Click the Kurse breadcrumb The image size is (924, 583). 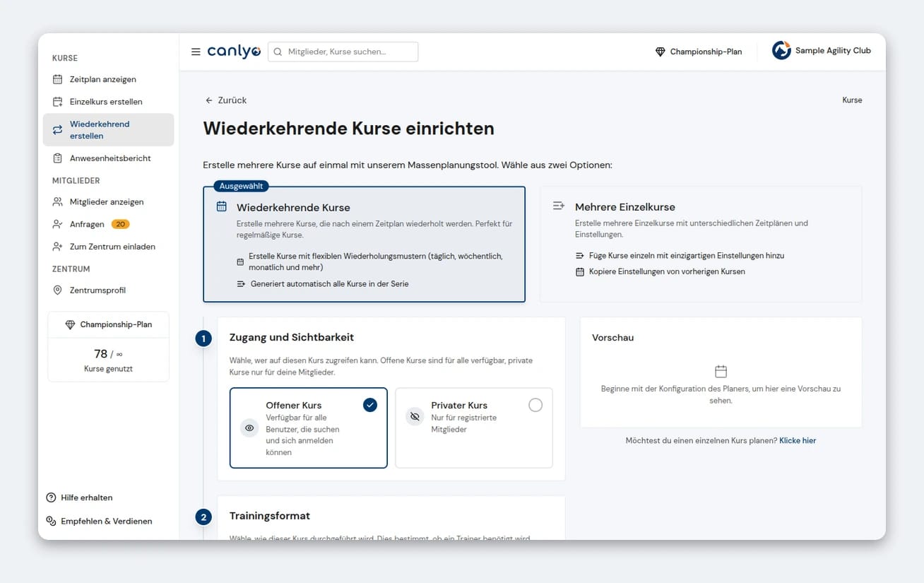coord(852,100)
